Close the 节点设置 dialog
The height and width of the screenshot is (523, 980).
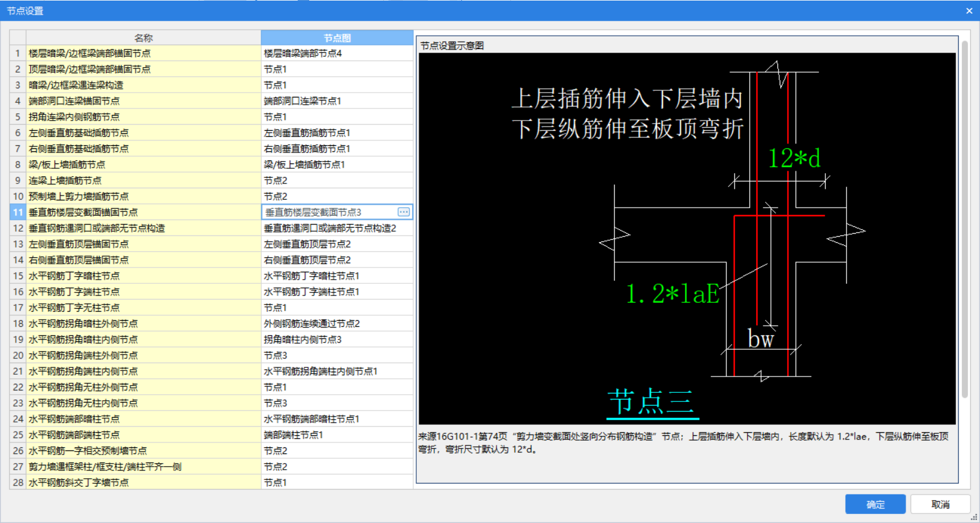coord(969,11)
